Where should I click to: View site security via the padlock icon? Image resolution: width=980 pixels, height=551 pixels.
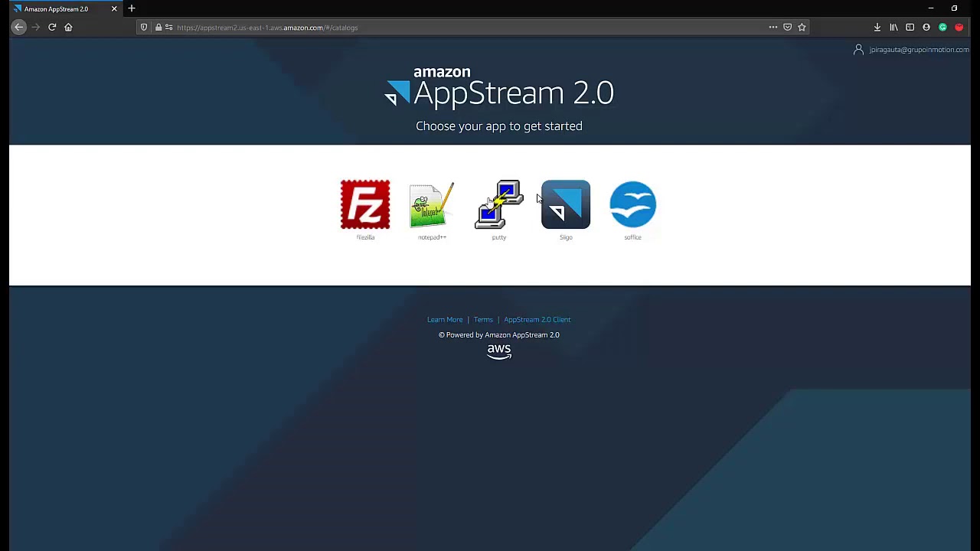158,28
